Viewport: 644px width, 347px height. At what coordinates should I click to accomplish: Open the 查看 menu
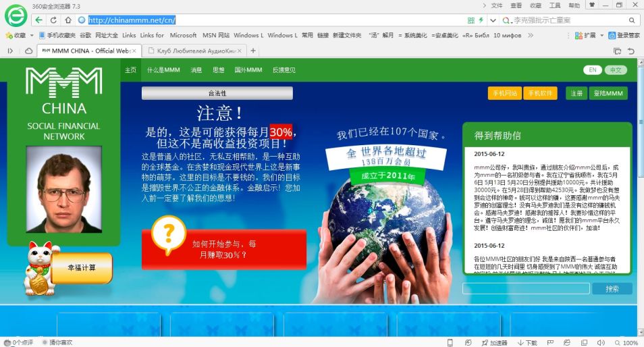click(x=516, y=5)
